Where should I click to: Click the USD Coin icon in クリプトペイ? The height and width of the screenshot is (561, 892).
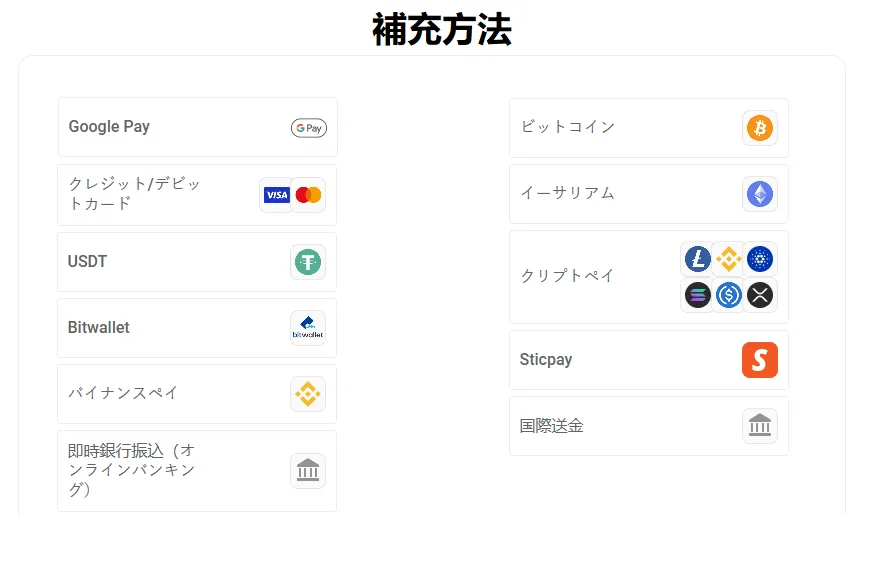(x=729, y=295)
